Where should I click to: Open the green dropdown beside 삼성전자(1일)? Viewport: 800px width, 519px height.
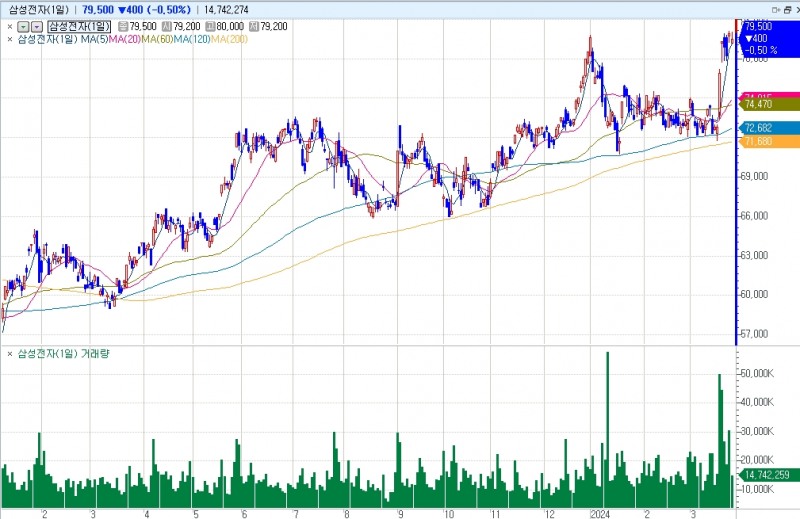pos(23,27)
